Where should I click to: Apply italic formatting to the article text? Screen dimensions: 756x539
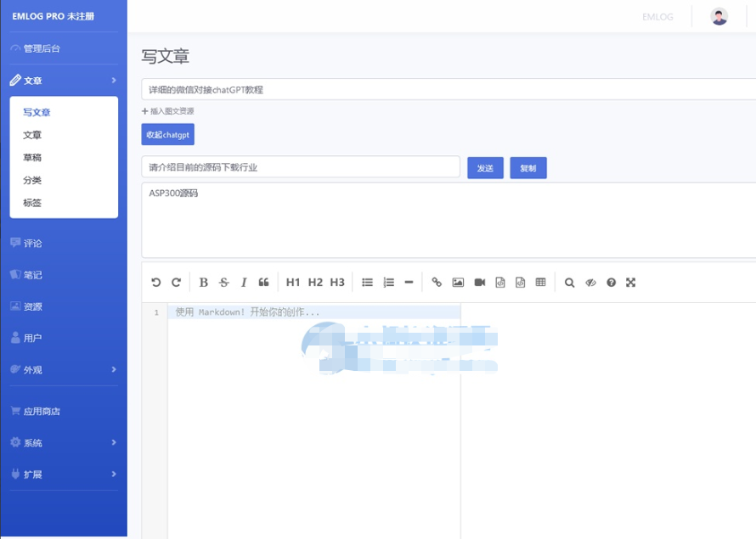(x=244, y=282)
